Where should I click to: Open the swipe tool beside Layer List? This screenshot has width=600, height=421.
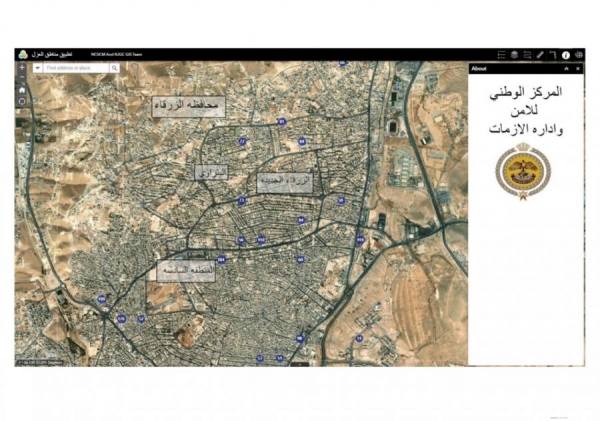(x=527, y=55)
